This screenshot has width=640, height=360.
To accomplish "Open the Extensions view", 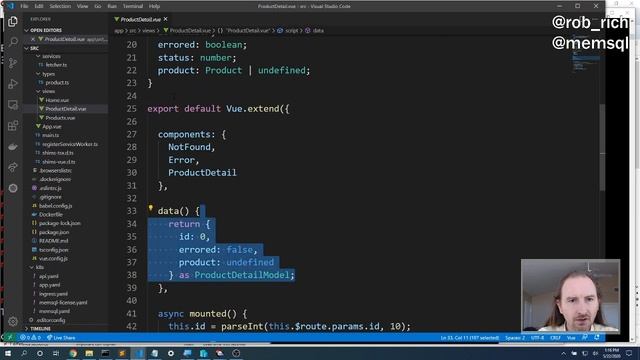I will [13, 126].
